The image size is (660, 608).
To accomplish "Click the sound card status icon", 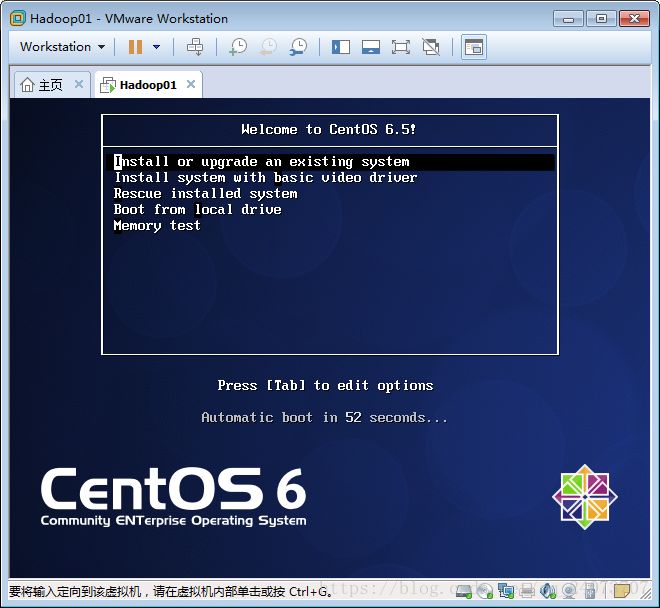I will (x=548, y=591).
